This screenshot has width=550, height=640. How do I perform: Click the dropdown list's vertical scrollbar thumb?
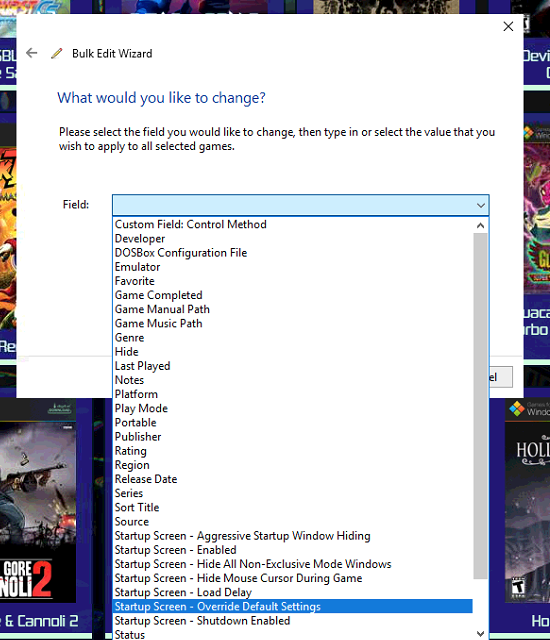(480, 406)
